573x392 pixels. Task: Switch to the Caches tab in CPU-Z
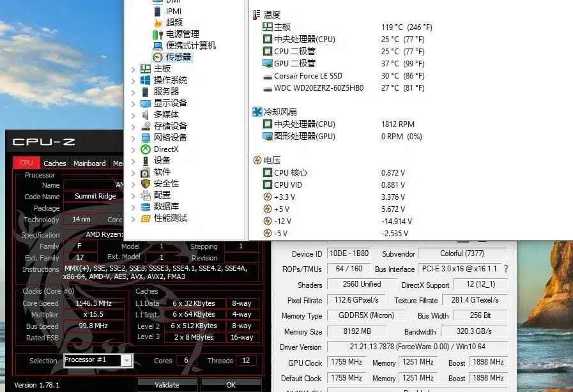pos(55,163)
